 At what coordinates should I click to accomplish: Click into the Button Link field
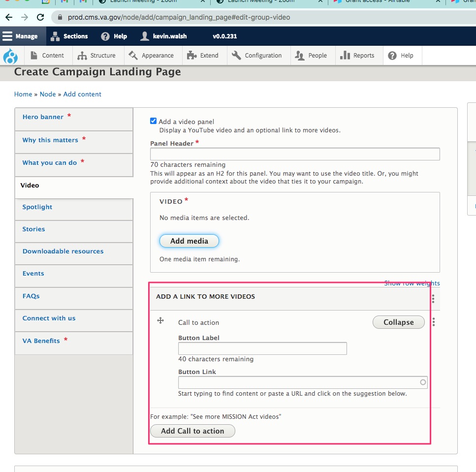[x=303, y=382]
